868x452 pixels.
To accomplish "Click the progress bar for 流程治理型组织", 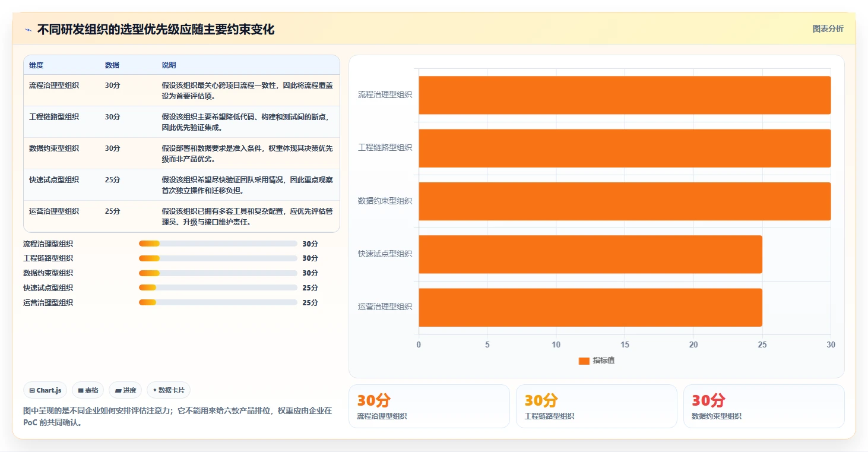I will point(218,244).
